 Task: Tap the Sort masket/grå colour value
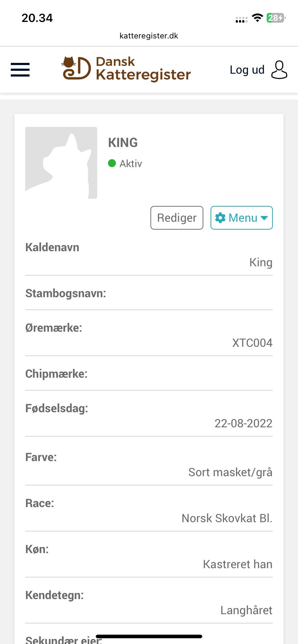(x=230, y=472)
